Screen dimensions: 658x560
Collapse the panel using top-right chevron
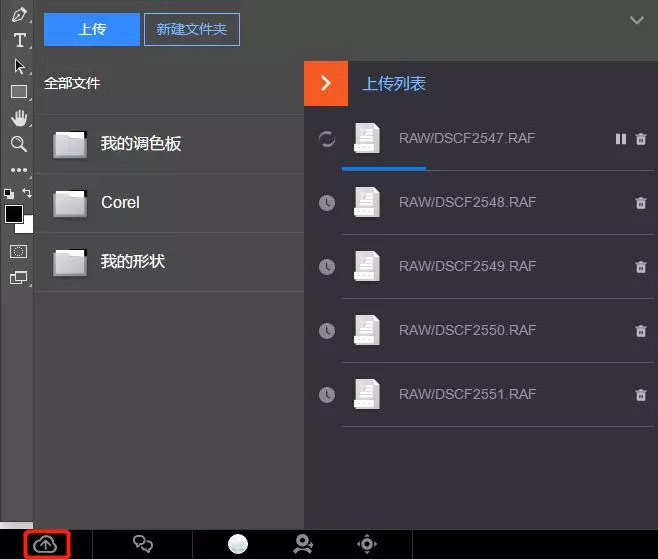coord(637,20)
